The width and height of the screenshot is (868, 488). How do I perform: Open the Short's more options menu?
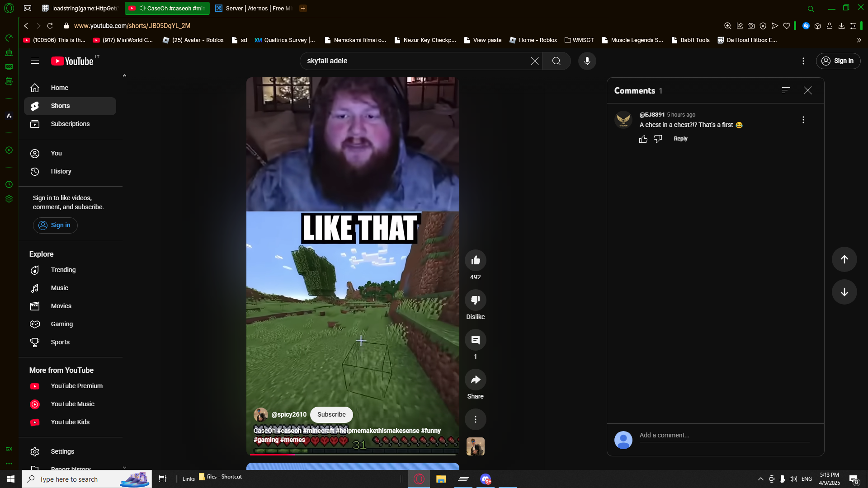475,419
